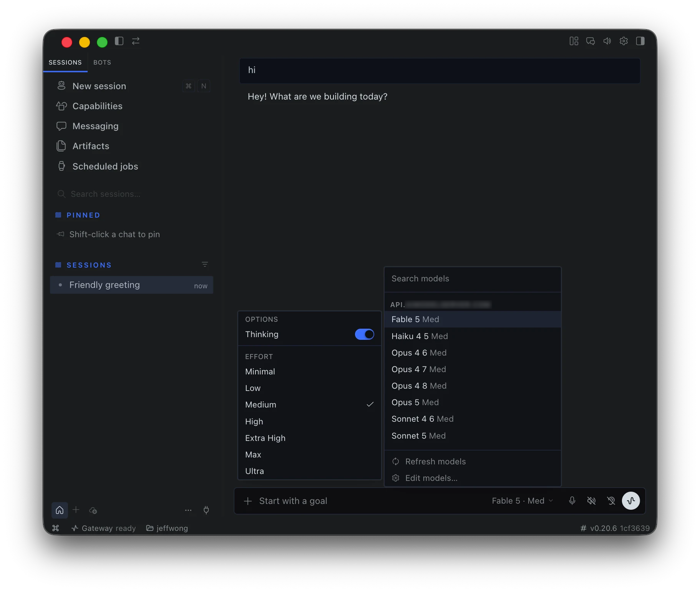Image resolution: width=700 pixels, height=592 pixels.
Task: Click the plus attach icon in composer
Action: pyautogui.click(x=248, y=501)
